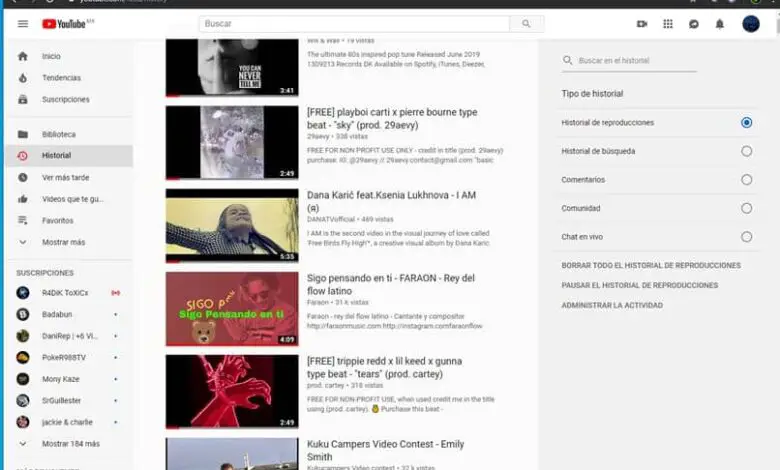The image size is (780, 470).
Task: Click the Suscripciones sidebar icon
Action: (x=23, y=99)
